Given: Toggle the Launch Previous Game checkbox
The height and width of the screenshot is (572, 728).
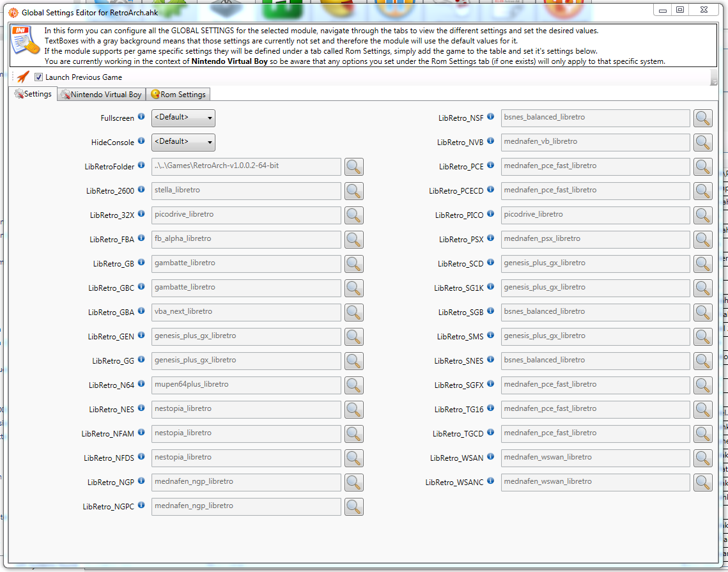Looking at the screenshot, I should click(38, 77).
